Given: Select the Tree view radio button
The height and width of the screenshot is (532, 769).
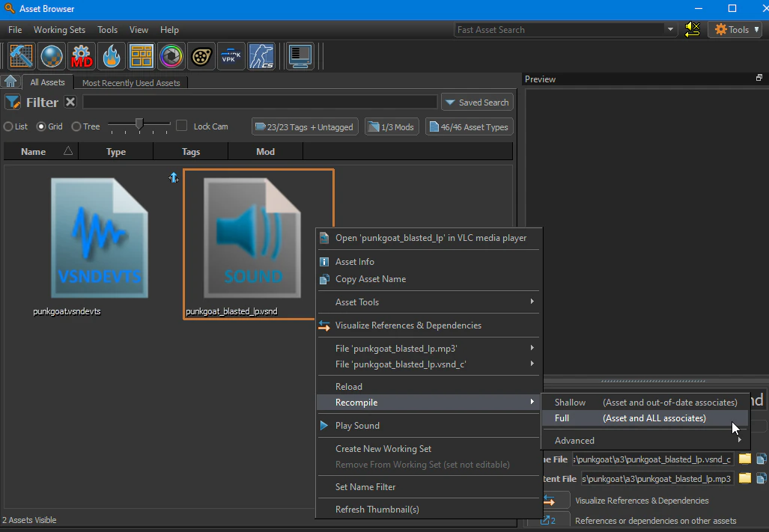Looking at the screenshot, I should (77, 127).
